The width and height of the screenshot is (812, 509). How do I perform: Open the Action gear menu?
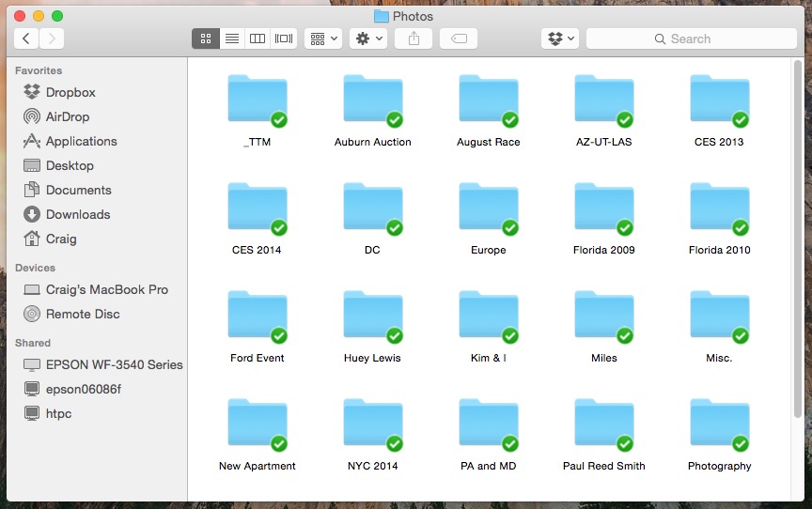pos(368,39)
